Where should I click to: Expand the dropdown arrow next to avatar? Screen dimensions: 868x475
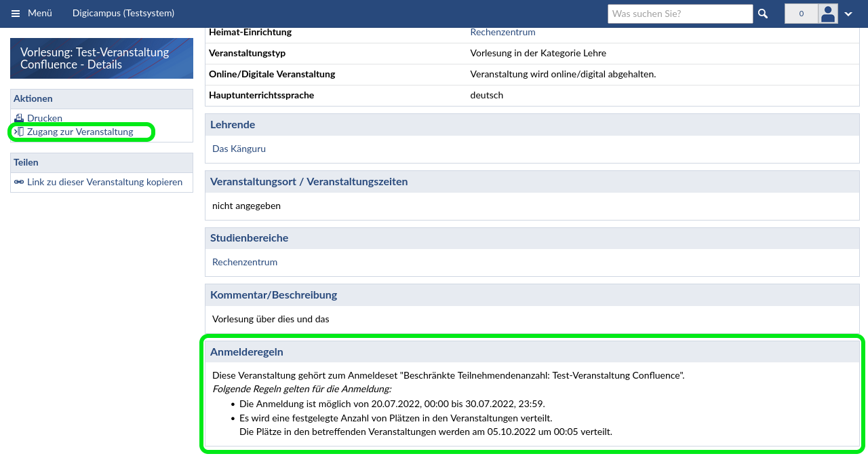pyautogui.click(x=848, y=14)
